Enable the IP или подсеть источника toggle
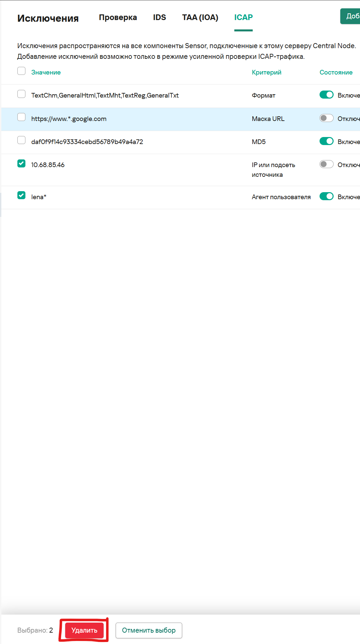Image resolution: width=360 pixels, height=644 pixels. (327, 164)
